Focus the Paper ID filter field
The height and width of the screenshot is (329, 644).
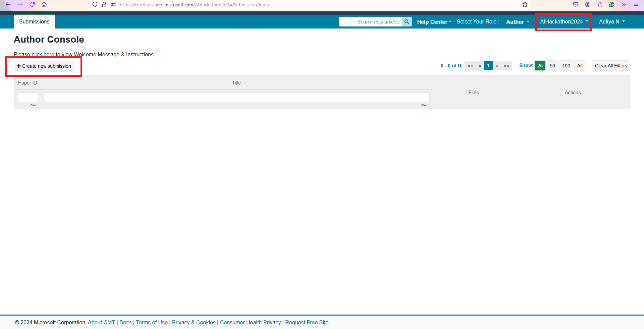click(x=28, y=97)
